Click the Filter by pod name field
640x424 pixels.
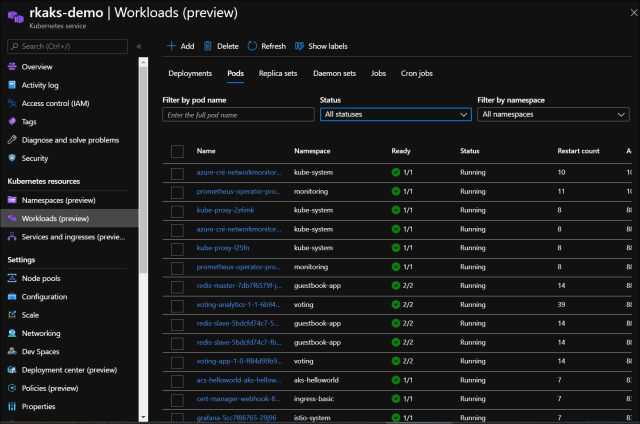(236, 115)
